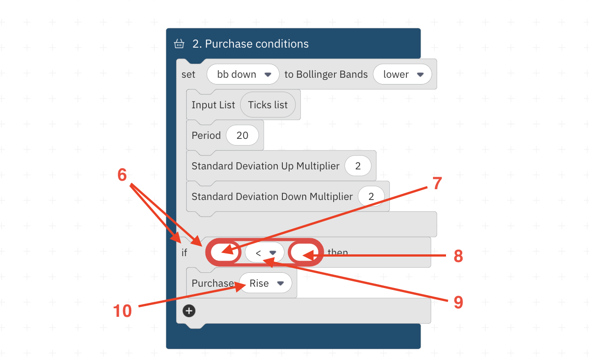Click the Period value field showing 20
Image resolution: width=589 pixels, height=364 pixels.
pyautogui.click(x=243, y=135)
